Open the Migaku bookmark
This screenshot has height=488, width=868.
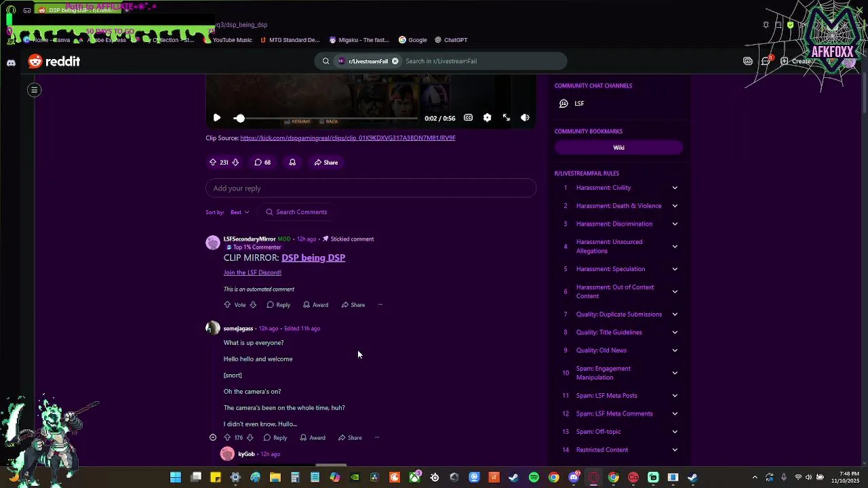[359, 40]
